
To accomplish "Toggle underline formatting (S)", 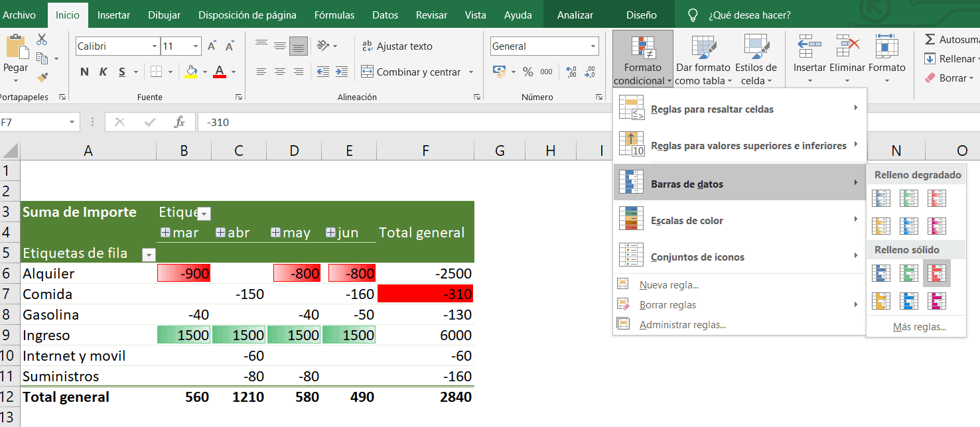I will [122, 72].
